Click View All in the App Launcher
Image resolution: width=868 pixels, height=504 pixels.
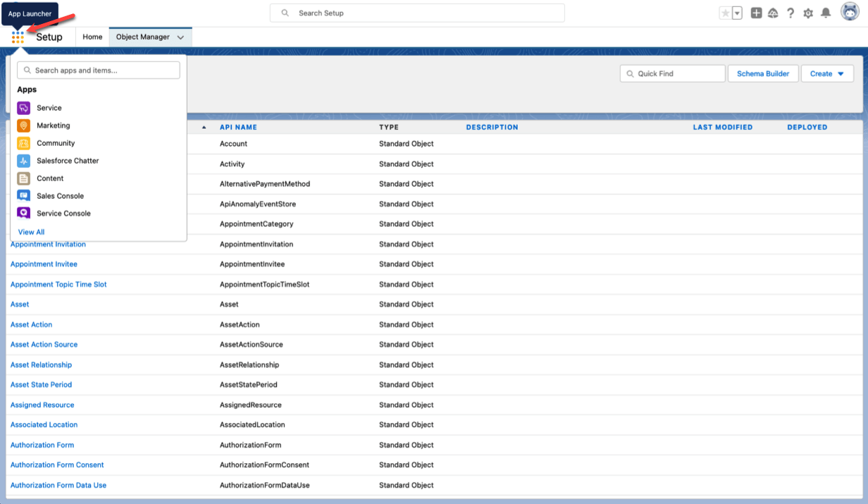(x=31, y=232)
